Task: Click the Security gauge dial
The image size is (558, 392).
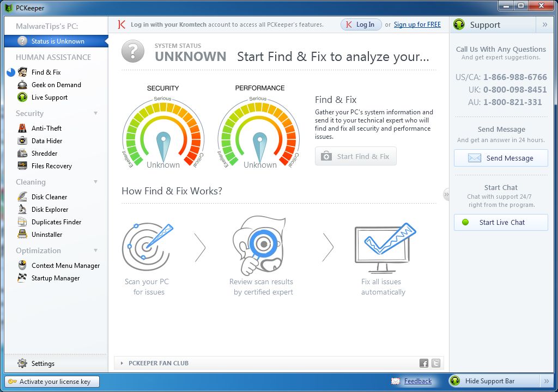Action: (x=163, y=133)
